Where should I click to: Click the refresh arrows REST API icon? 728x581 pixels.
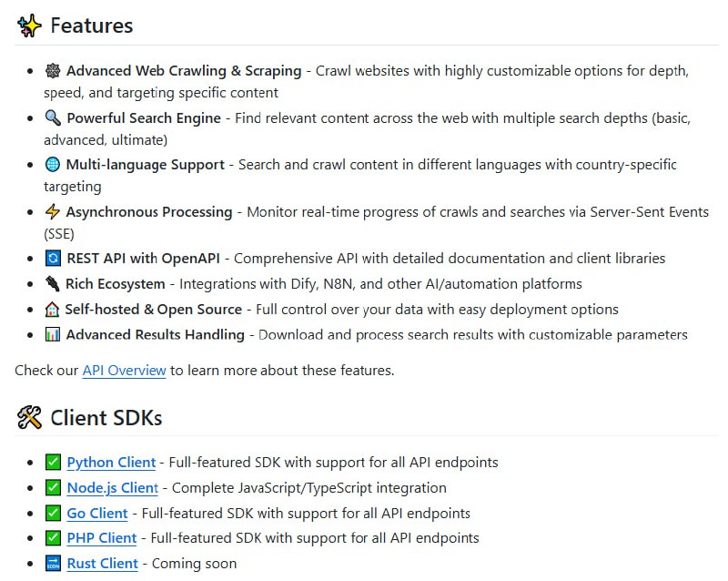pos(53,260)
